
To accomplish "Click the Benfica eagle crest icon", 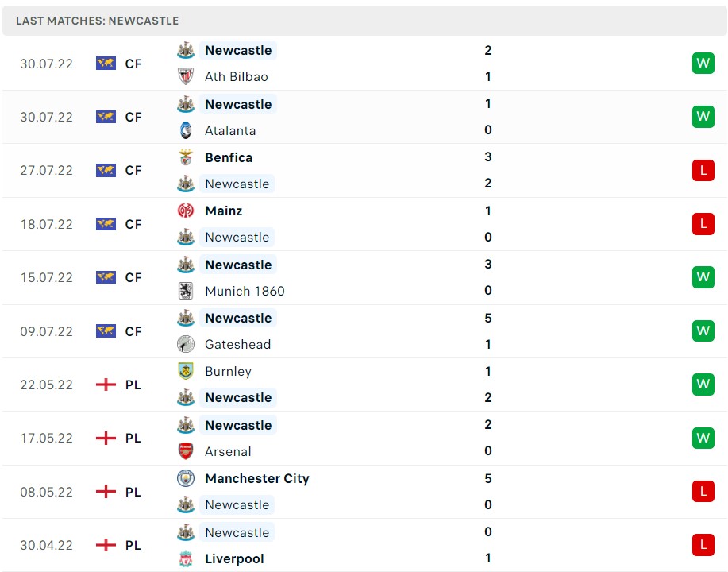I will pos(186,157).
